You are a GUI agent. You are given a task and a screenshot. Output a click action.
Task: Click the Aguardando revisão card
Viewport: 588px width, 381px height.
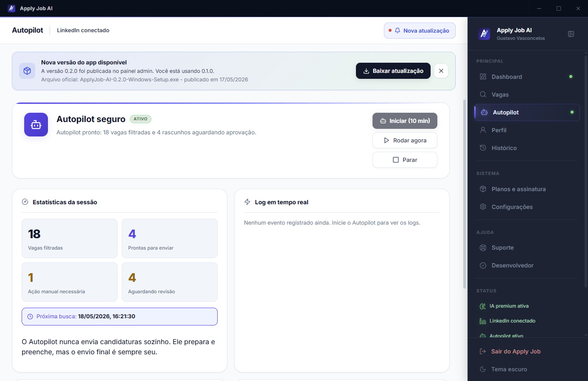[170, 282]
